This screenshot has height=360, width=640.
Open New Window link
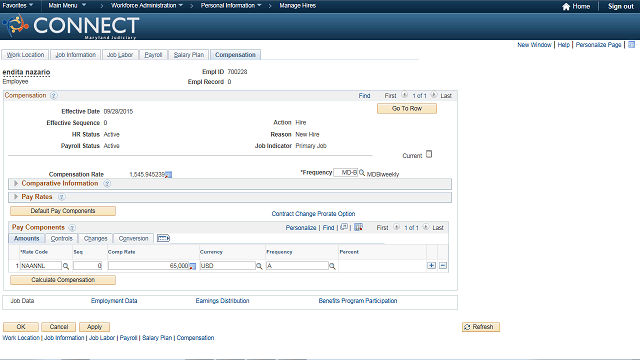(534, 45)
